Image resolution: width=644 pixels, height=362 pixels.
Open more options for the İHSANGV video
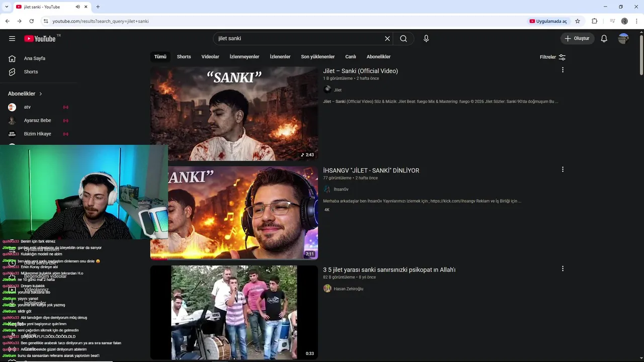pos(562,169)
